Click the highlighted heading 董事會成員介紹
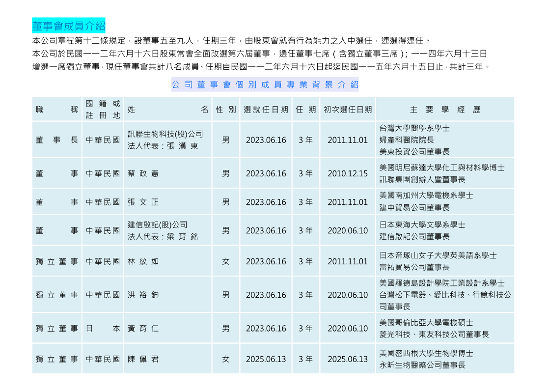549x392 pixels. 68,26
